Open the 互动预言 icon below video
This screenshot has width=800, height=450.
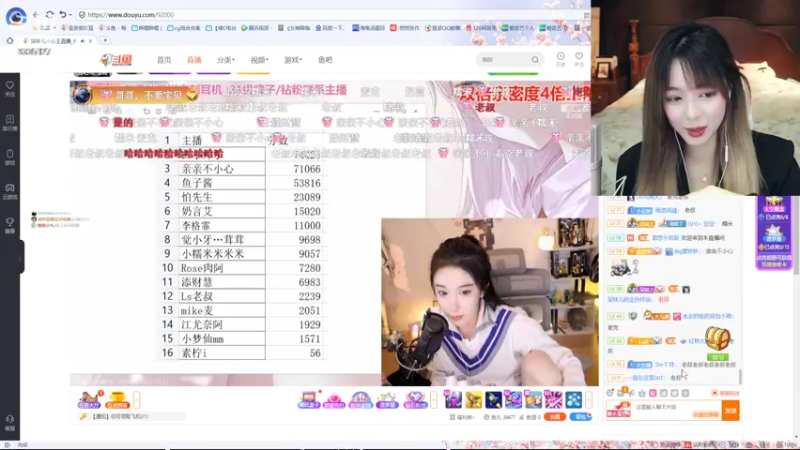click(117, 399)
